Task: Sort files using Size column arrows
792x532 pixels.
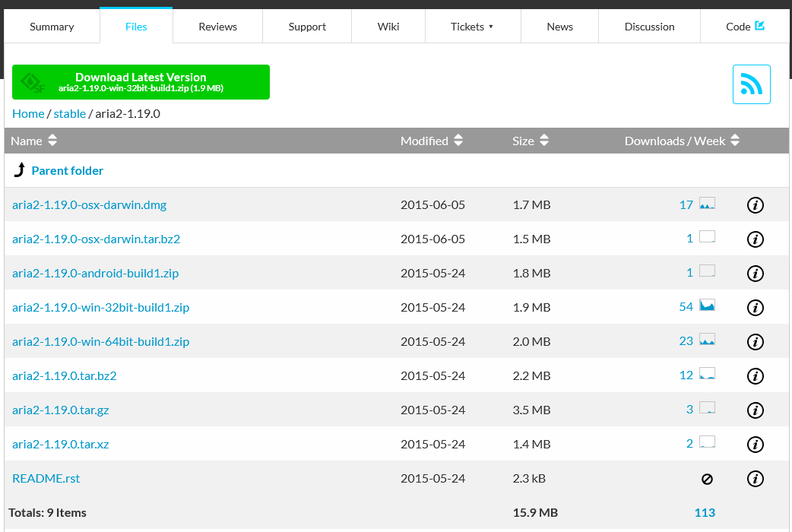Action: tap(543, 140)
